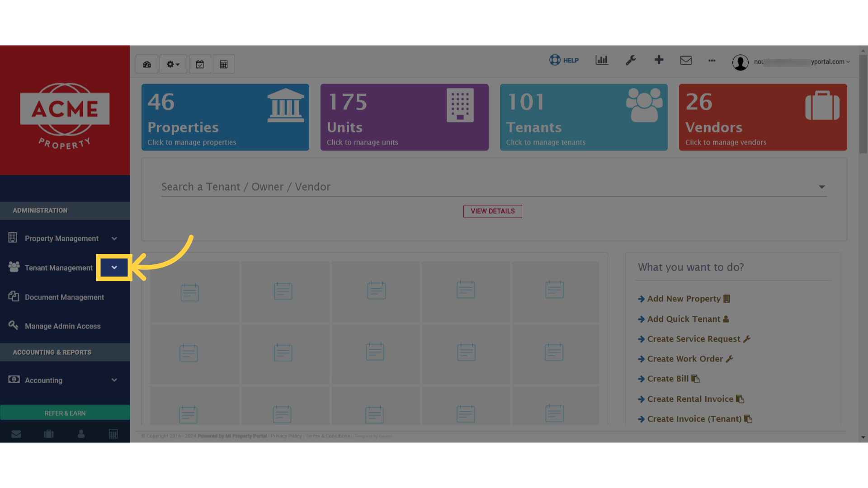Click Create Service Request link
The width and height of the screenshot is (868, 488).
pos(694,339)
